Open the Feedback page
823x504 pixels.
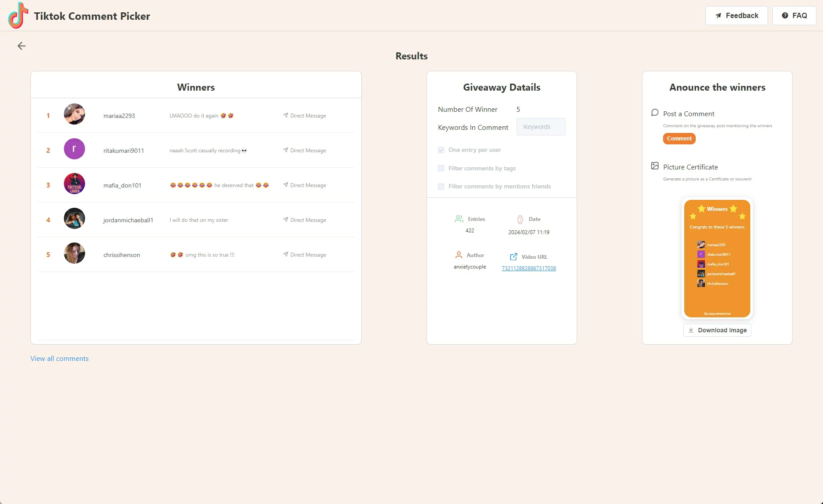(736, 15)
